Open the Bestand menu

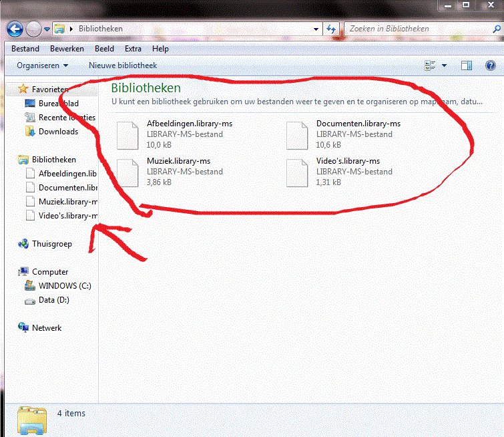click(25, 49)
